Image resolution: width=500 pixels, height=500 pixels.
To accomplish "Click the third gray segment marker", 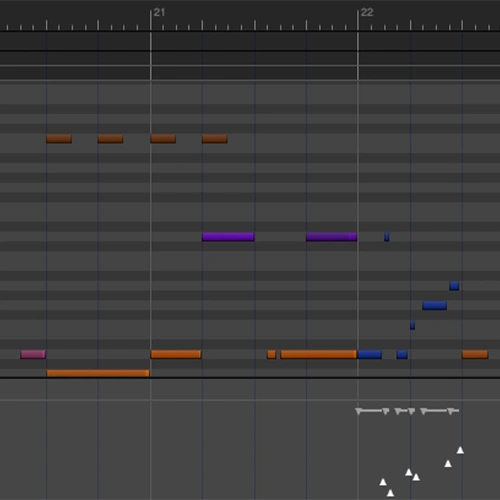I will pyautogui.click(x=439, y=411).
